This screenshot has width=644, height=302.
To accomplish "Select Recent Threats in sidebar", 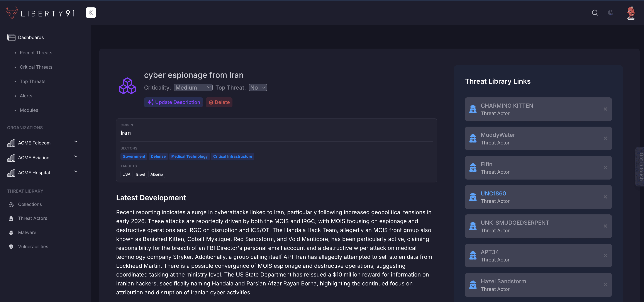I will (x=36, y=53).
